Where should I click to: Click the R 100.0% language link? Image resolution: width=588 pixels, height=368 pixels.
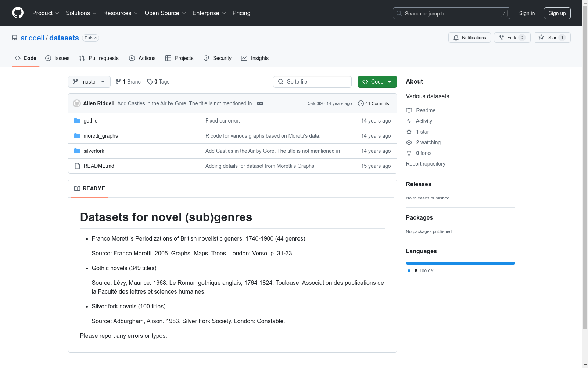[x=421, y=271]
